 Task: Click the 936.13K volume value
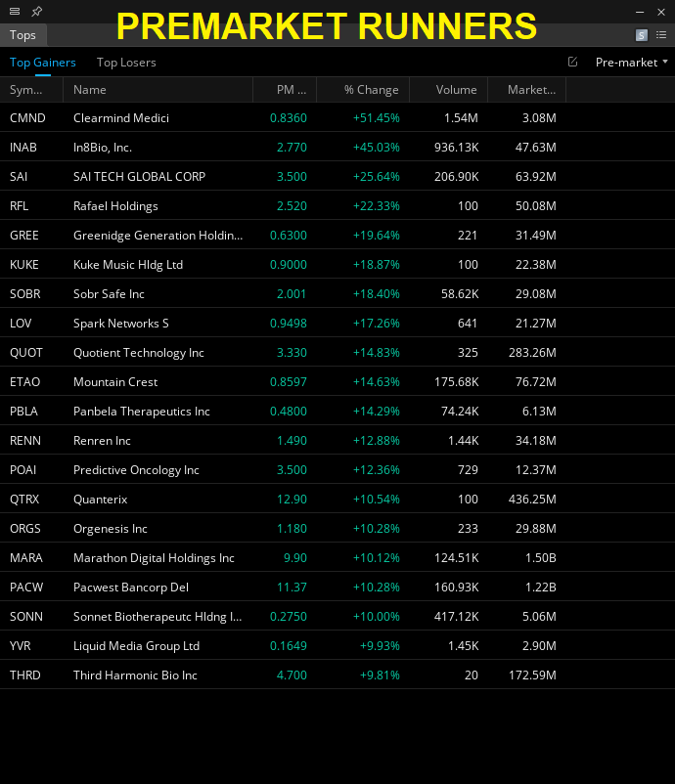pos(456,148)
